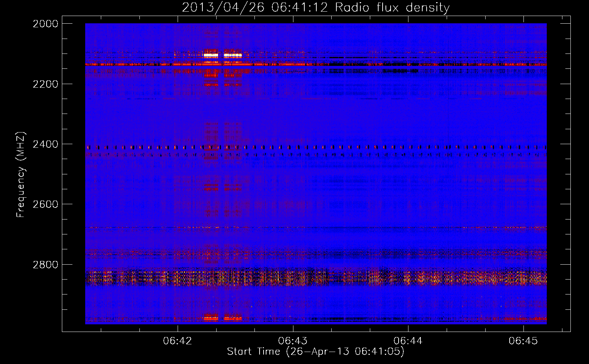Select the 2800 frequency axis label
Image resolution: width=589 pixels, height=364 pixels.
coord(46,265)
